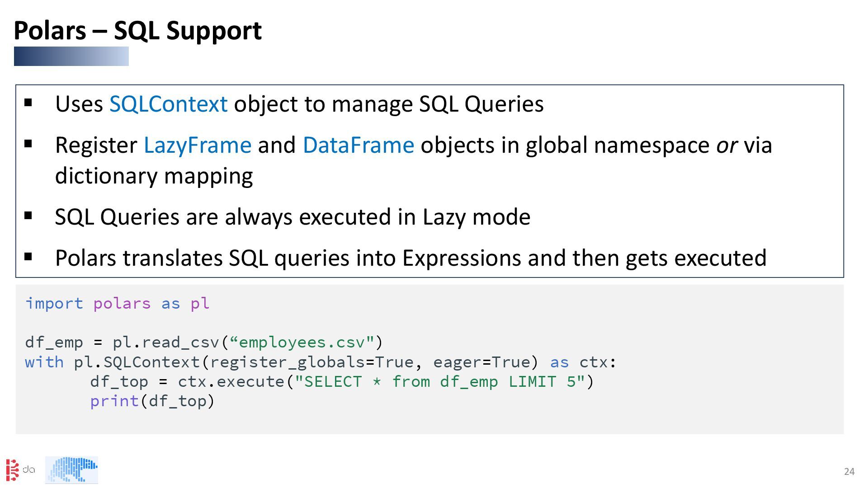Click the red da logo icon
Screen dimensions: 868x488
pos(14,470)
